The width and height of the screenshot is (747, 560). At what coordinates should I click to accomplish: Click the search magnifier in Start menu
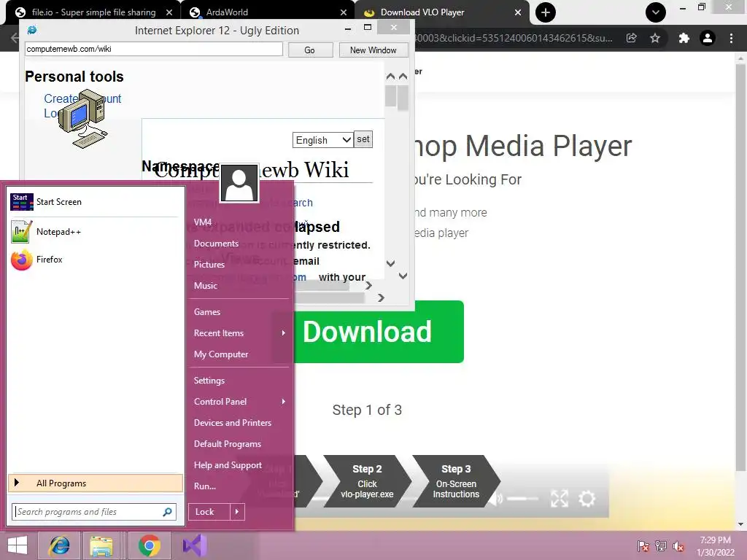(x=167, y=512)
